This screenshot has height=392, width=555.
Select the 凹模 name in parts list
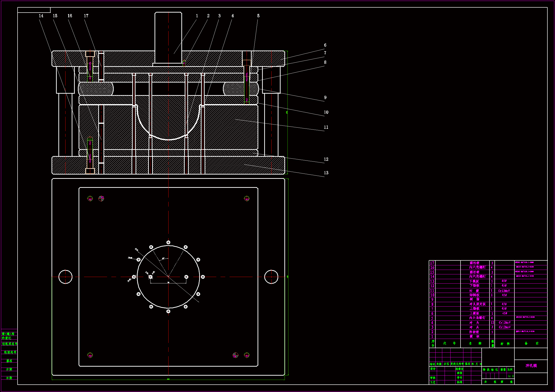point(474,291)
